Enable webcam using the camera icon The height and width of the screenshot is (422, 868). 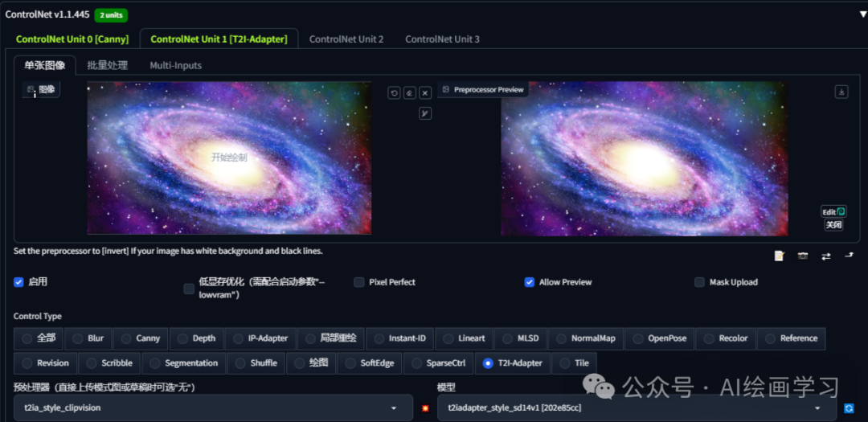(803, 256)
